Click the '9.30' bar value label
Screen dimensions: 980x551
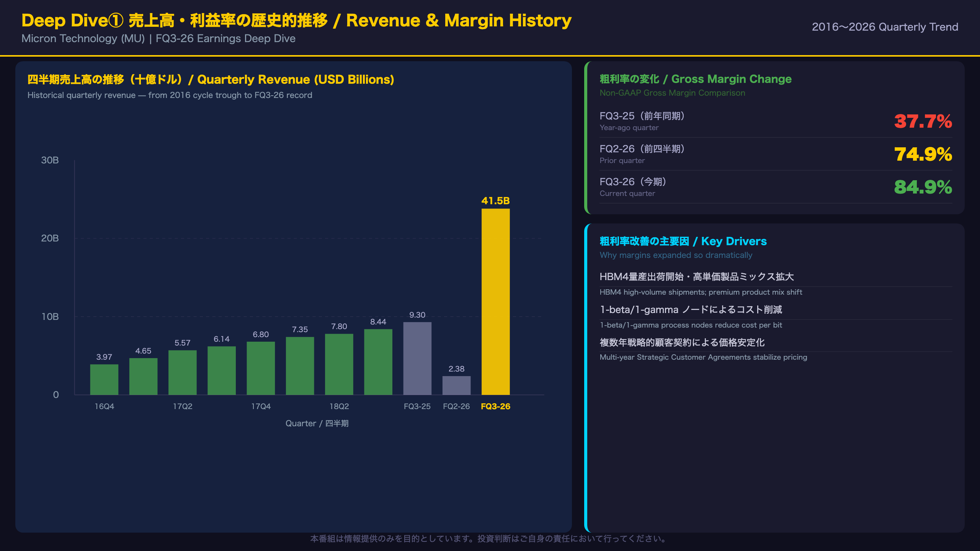417,315
